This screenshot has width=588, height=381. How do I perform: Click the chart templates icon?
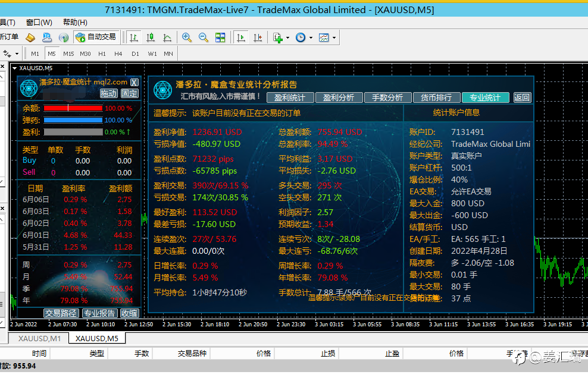324,37
